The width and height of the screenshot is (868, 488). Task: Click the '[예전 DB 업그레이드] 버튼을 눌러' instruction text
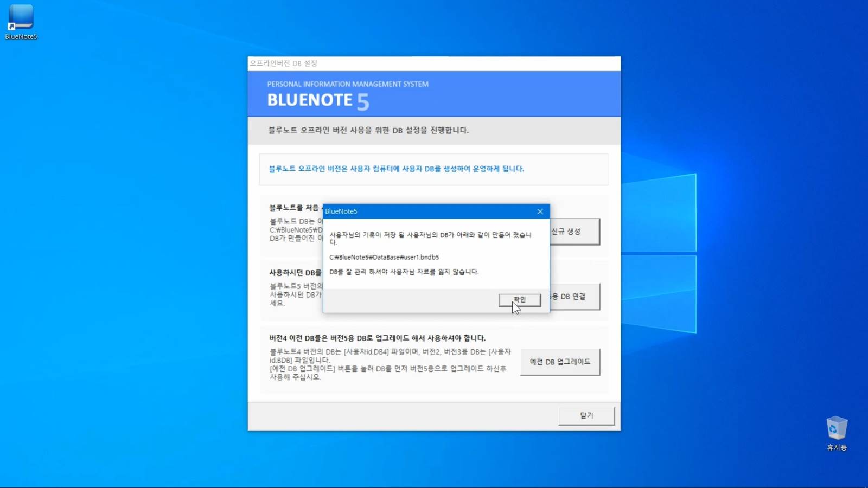tap(388, 373)
